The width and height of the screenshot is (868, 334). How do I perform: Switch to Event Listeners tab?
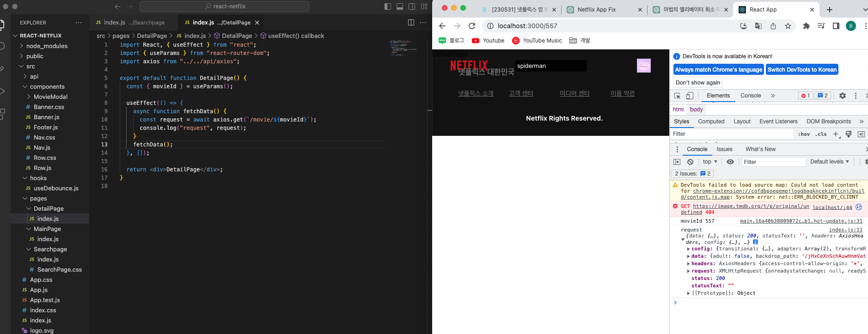pyautogui.click(x=778, y=121)
